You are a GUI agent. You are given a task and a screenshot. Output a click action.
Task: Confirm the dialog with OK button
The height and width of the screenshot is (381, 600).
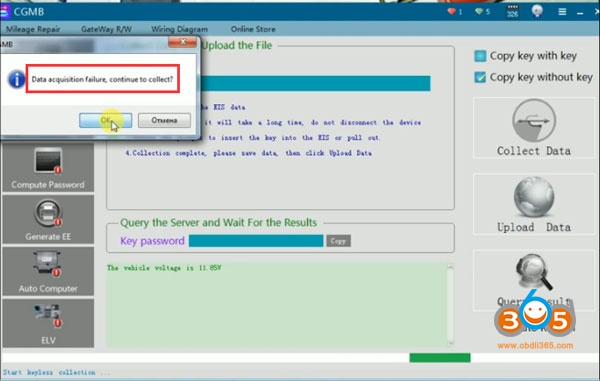pyautogui.click(x=106, y=120)
